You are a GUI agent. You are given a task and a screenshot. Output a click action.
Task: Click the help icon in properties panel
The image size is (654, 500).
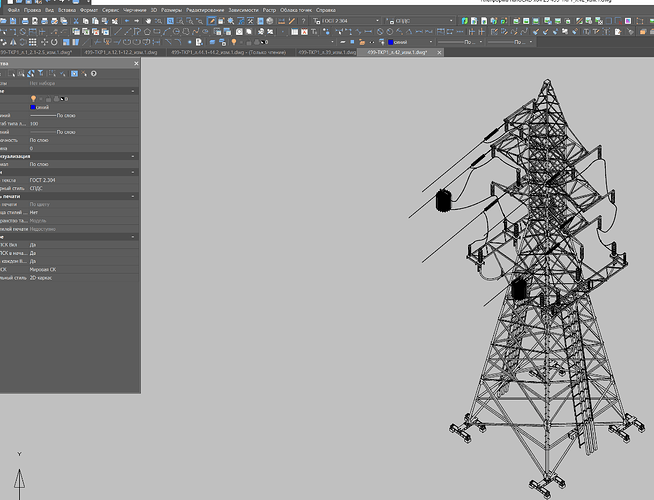(93, 73)
